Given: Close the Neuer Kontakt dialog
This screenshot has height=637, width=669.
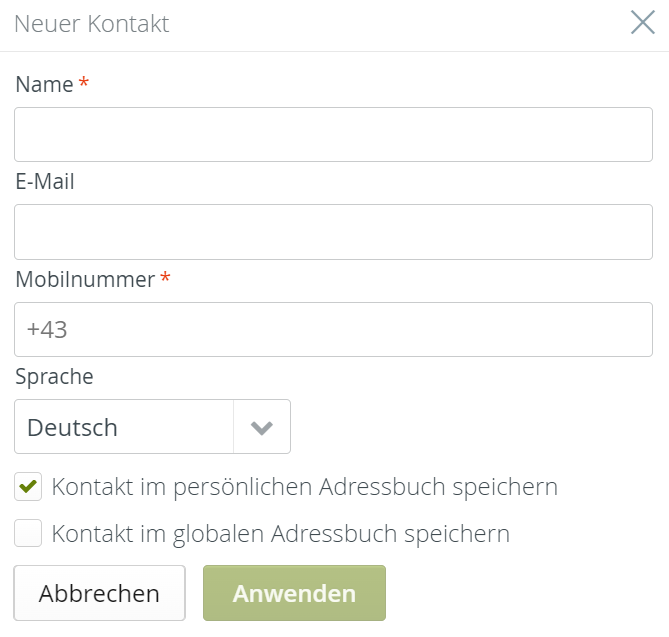Looking at the screenshot, I should [642, 24].
